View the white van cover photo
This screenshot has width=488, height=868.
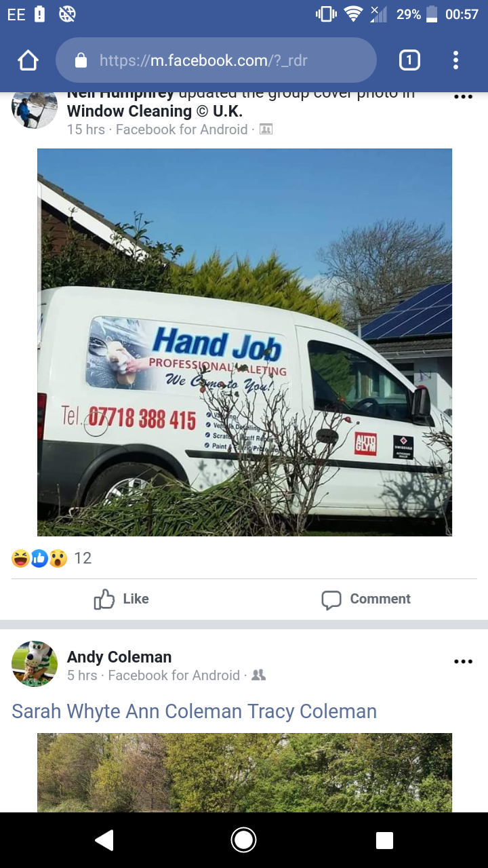point(244,342)
